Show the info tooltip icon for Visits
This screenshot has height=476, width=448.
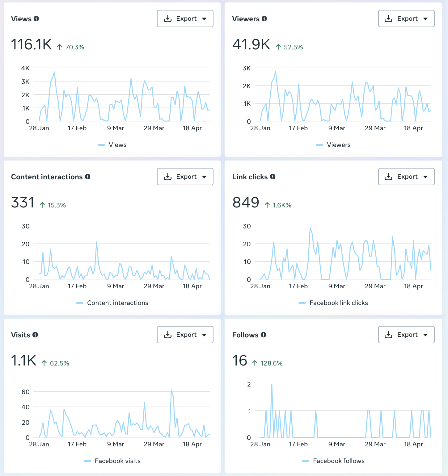coord(35,335)
